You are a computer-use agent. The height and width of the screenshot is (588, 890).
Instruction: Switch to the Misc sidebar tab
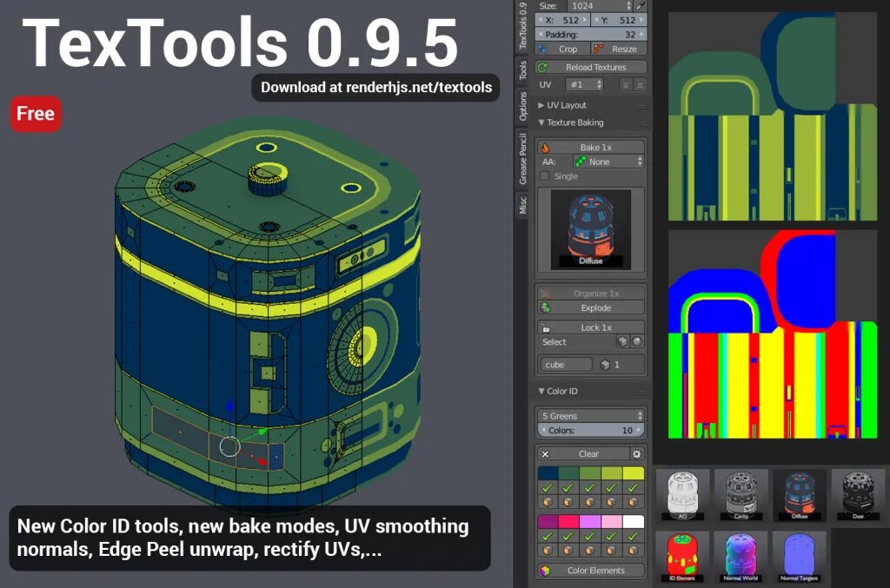click(x=522, y=205)
